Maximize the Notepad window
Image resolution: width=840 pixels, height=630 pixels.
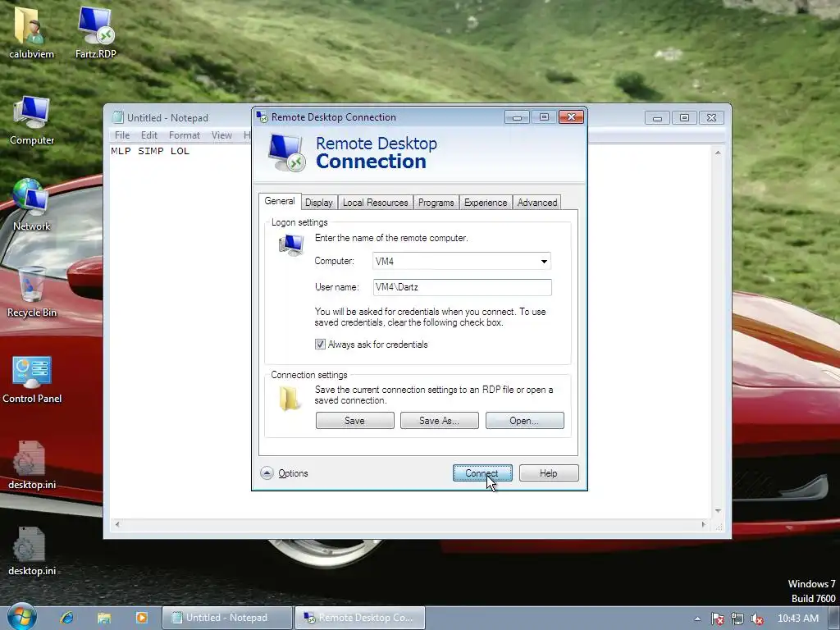[x=684, y=117]
